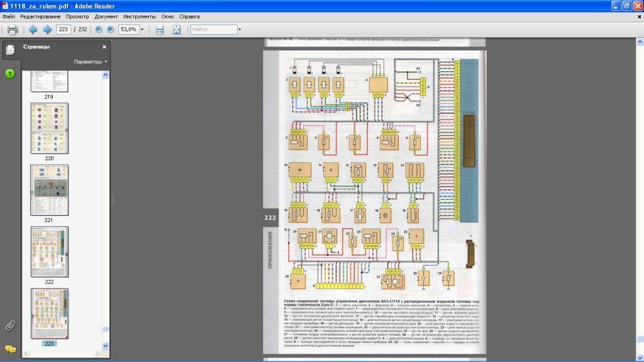Open the Pages panel icon in sidebar
Viewport: 644px width, 362px height.
(10, 50)
